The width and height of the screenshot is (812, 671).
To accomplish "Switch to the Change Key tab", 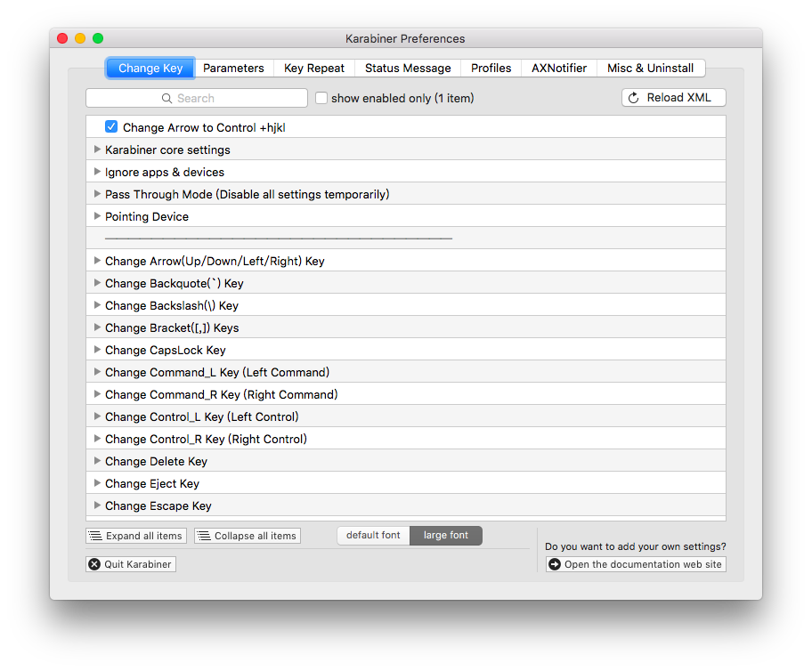I will pyautogui.click(x=150, y=69).
